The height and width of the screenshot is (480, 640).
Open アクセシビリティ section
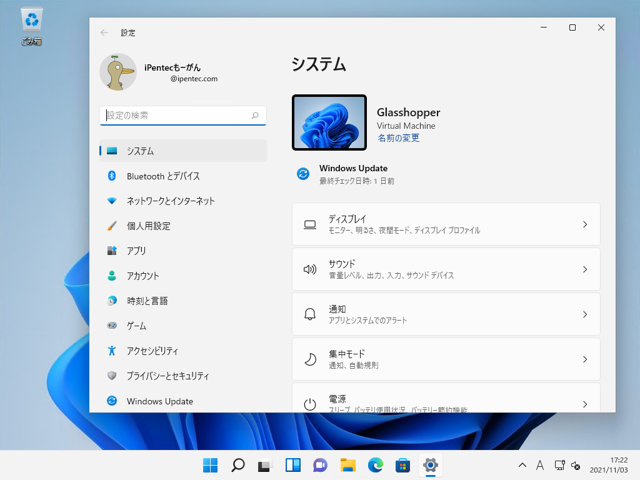click(x=183, y=351)
